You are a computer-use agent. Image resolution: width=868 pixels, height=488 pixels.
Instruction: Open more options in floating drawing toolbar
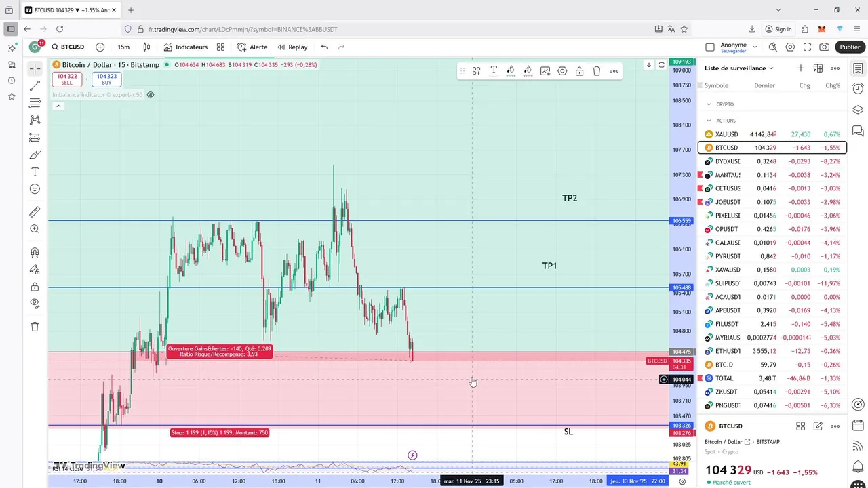tap(614, 70)
